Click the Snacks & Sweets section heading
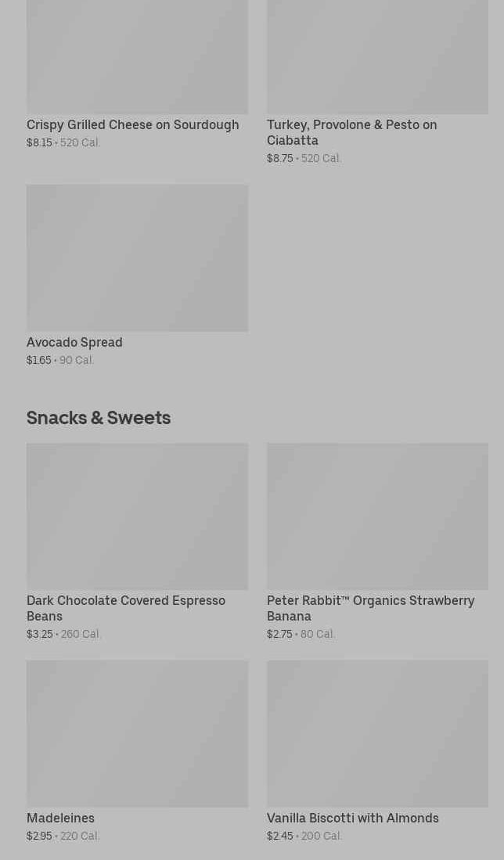The image size is (504, 860). (x=99, y=417)
